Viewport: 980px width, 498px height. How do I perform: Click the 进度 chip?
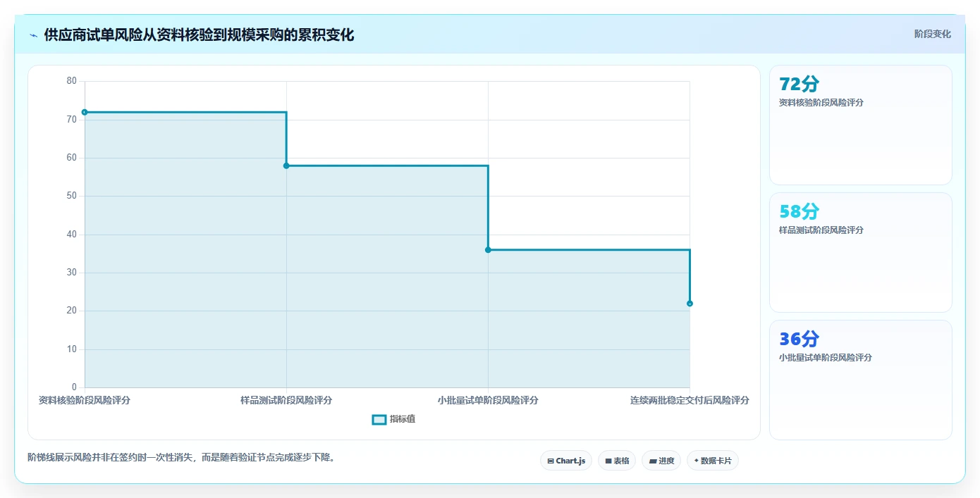661,461
